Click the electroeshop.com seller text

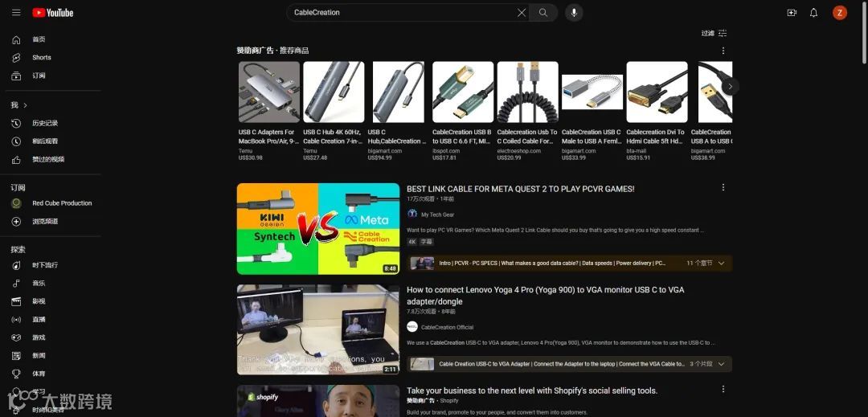[x=518, y=150]
